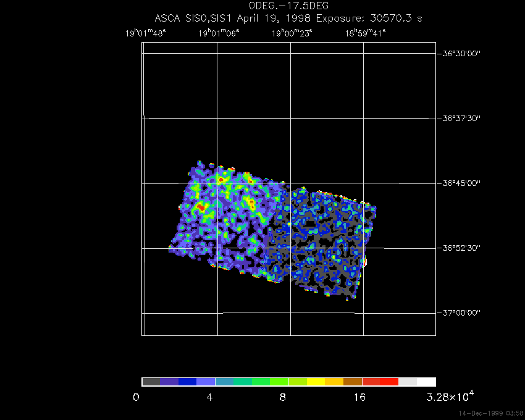This screenshot has height=420, width=525.
Task: Click the declination label -36°45'00"
Action: click(460, 183)
